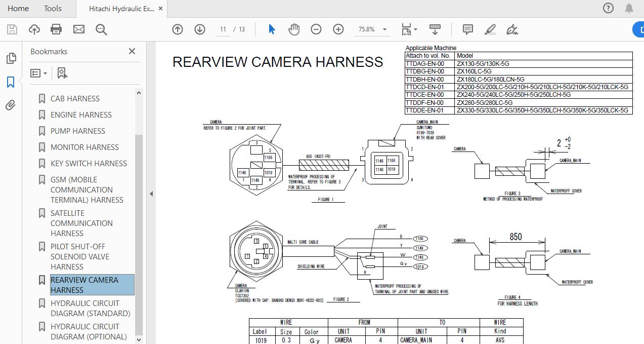Viewport: 644px width, 344px height.
Task: Click the AVS wire kind cell
Action: click(500, 340)
